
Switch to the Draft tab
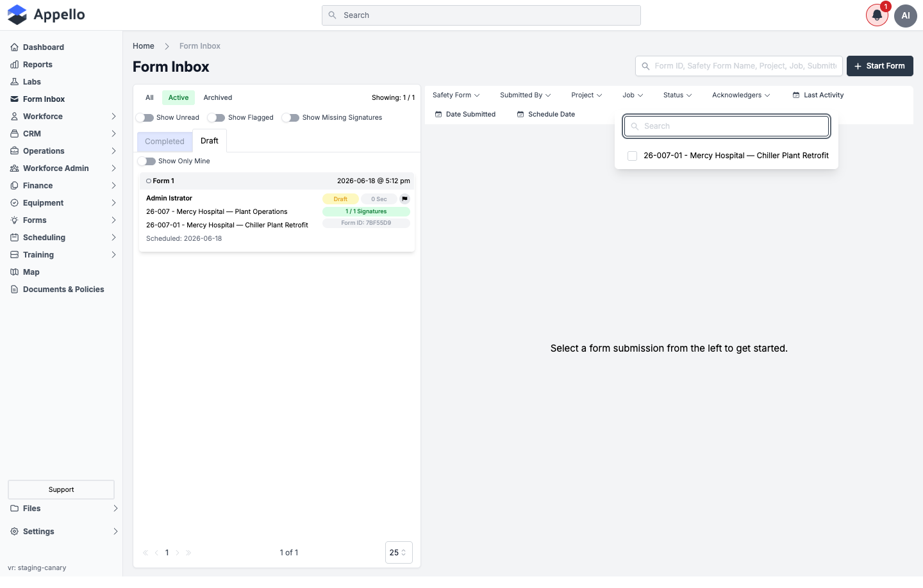click(x=210, y=141)
